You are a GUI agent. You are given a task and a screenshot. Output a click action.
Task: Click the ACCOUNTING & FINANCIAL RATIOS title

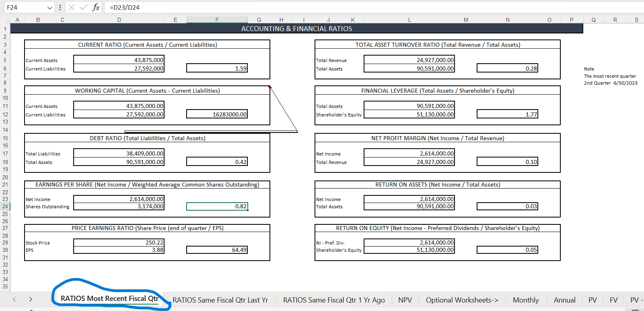(296, 29)
